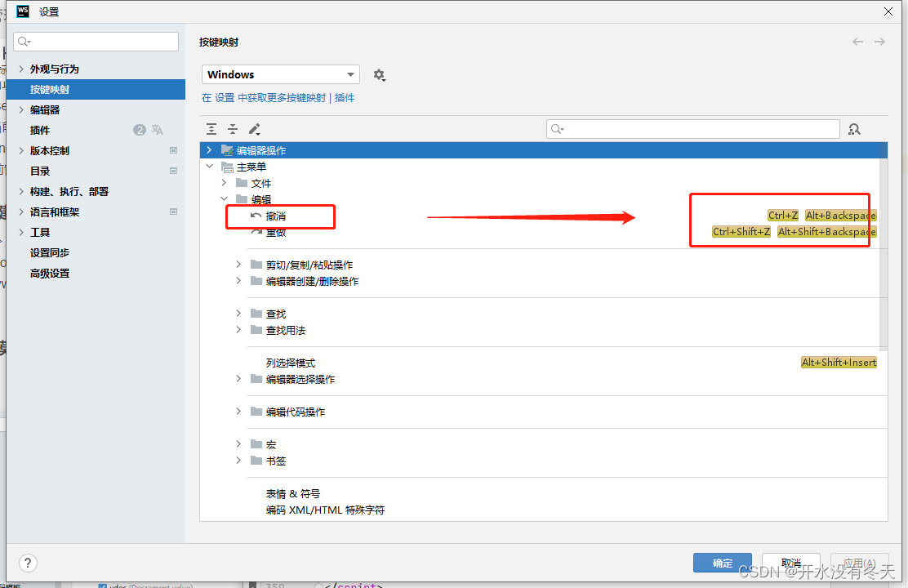Click the edit shortcut pencil icon
The width and height of the screenshot is (908, 588).
tap(254, 129)
